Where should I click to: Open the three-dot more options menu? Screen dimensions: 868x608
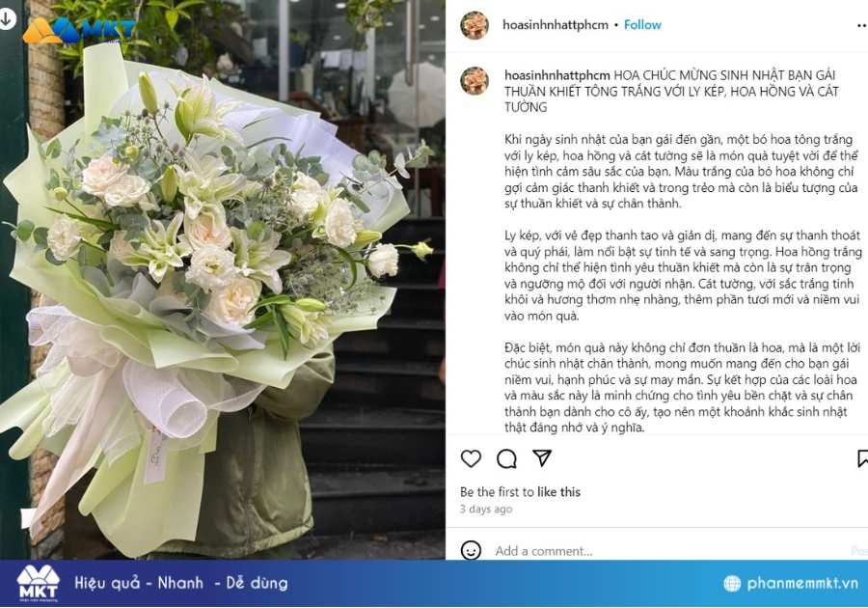pos(862,25)
